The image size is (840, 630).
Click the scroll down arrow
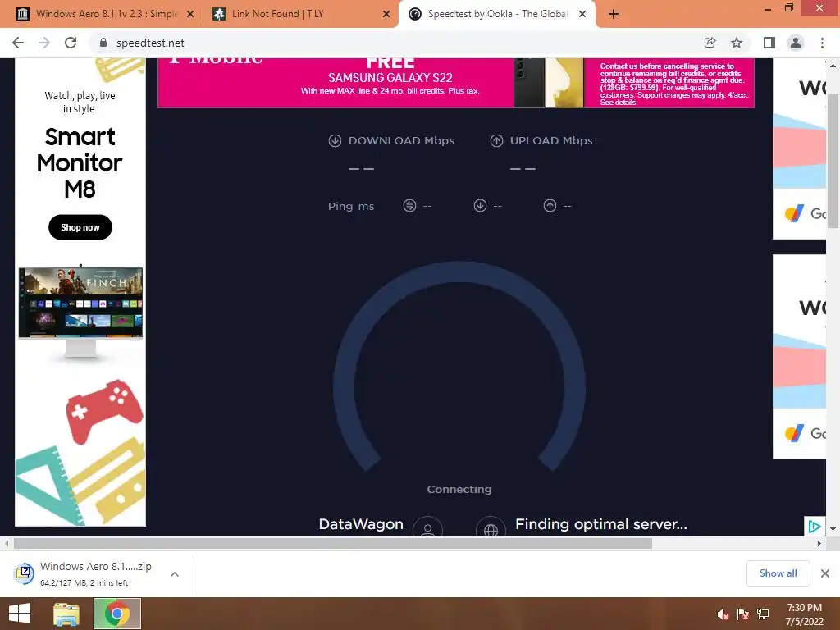point(833,529)
